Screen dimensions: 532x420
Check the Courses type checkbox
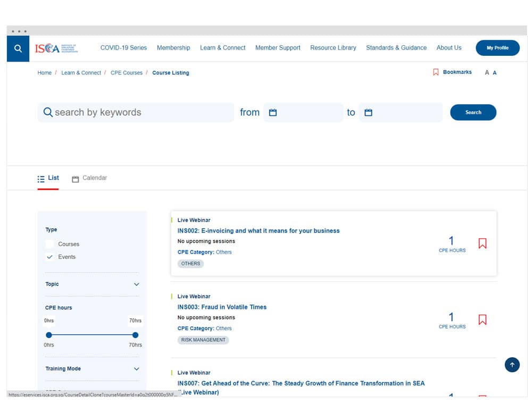click(x=49, y=244)
